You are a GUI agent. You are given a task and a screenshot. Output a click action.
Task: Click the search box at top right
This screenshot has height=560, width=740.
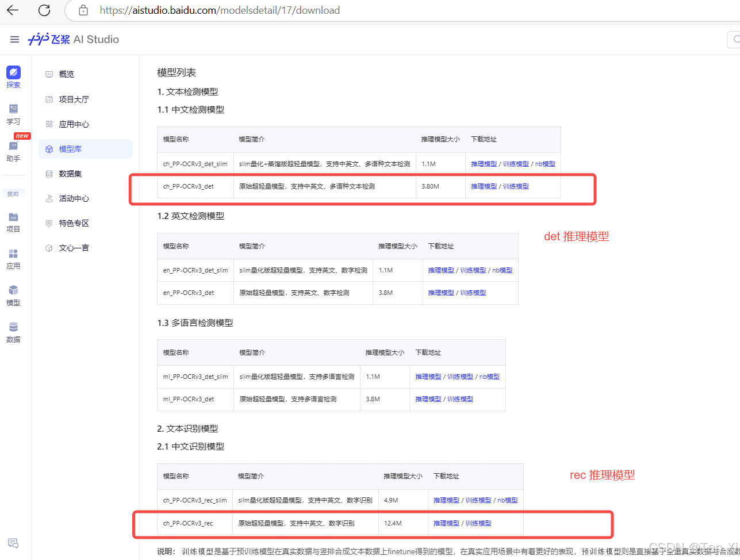[734, 39]
